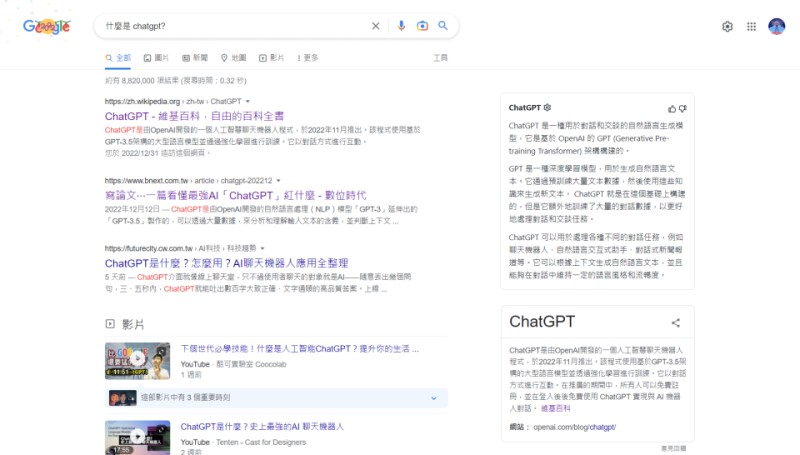Focus the search input field
800x455 pixels.
[235, 26]
